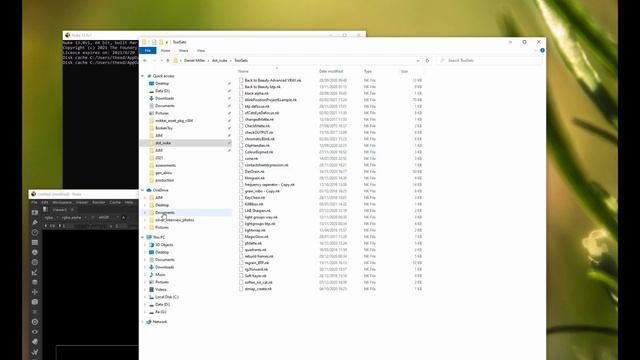The image size is (640, 360).
Task: Open the Share ribbon tab
Action: click(x=183, y=51)
